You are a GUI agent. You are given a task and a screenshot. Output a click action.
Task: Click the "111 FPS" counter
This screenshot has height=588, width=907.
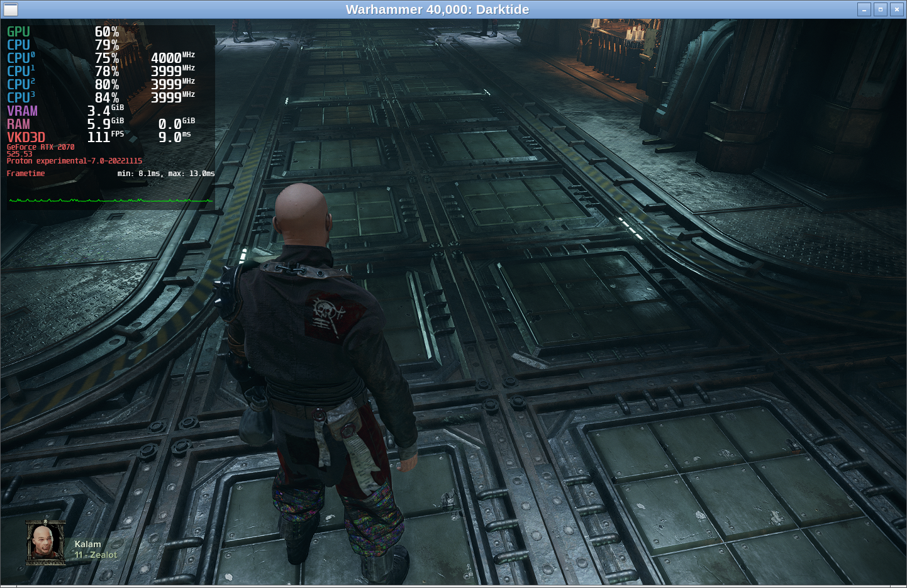106,137
